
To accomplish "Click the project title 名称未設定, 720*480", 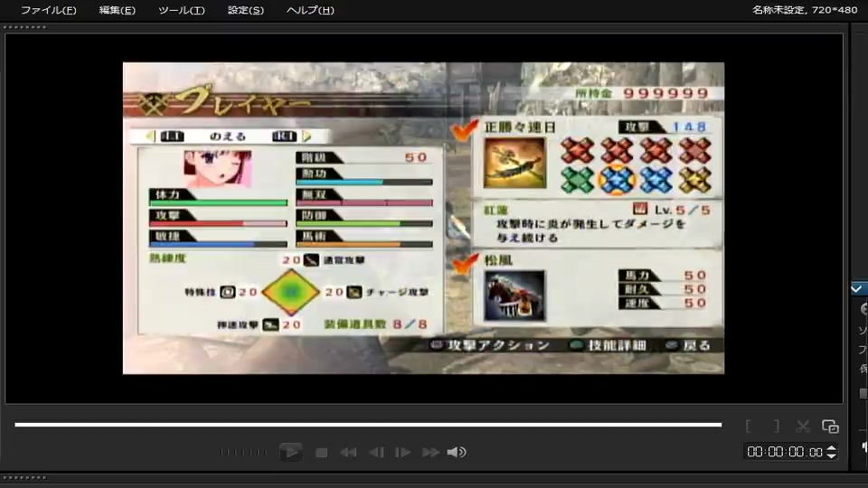I will [x=805, y=10].
